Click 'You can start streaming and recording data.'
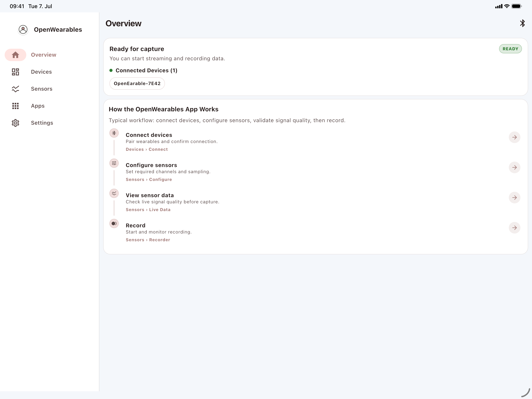 167,58
